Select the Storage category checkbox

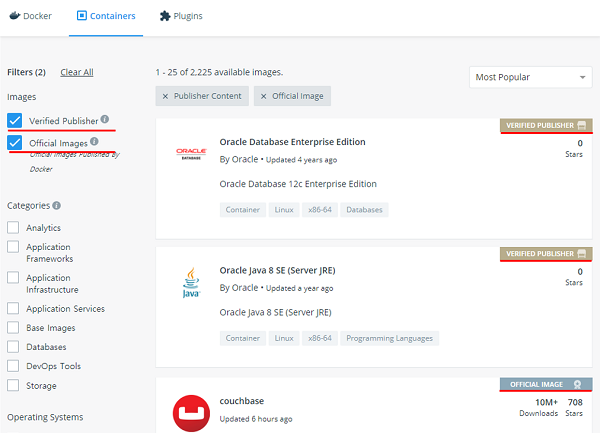point(13,385)
